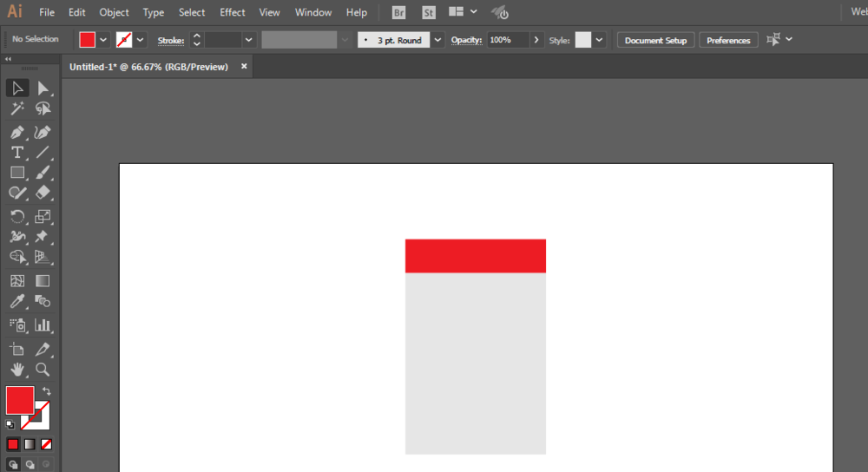Switch to Gradient fill mode

point(30,444)
